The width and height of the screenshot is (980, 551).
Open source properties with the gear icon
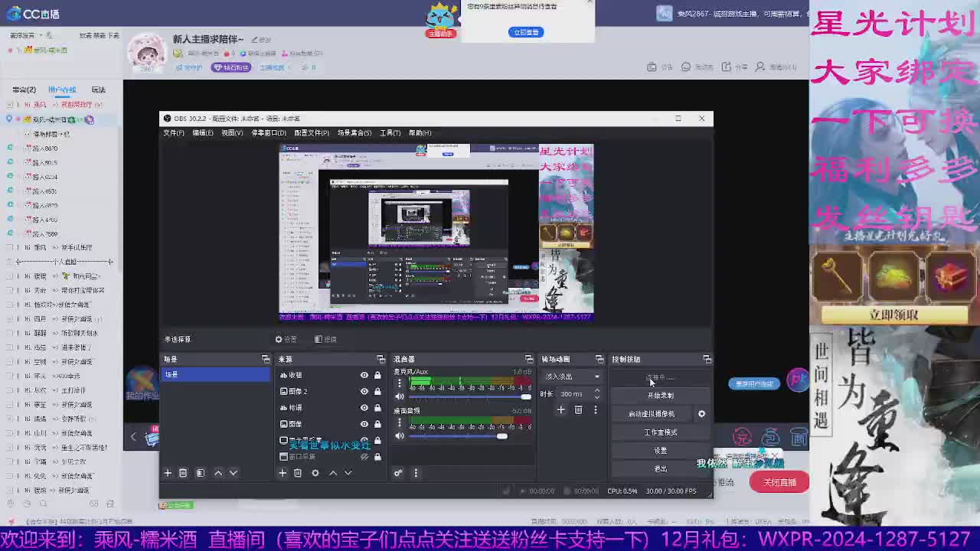(x=315, y=473)
